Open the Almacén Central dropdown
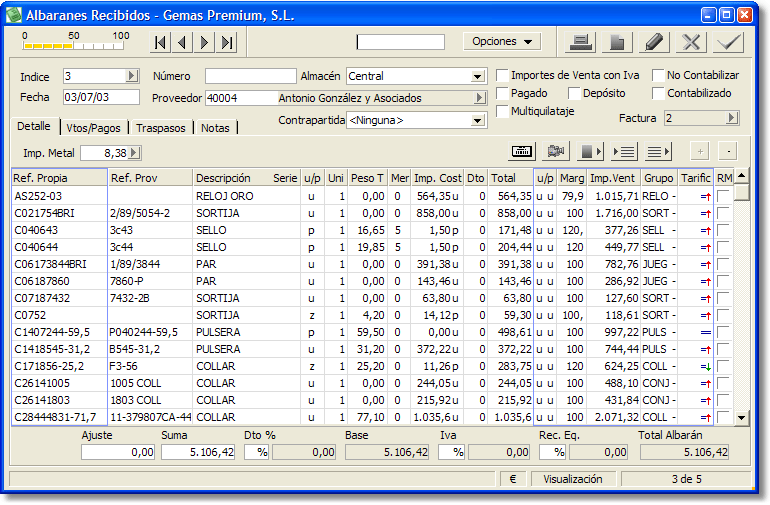This screenshot has width=770, height=505. pos(477,77)
